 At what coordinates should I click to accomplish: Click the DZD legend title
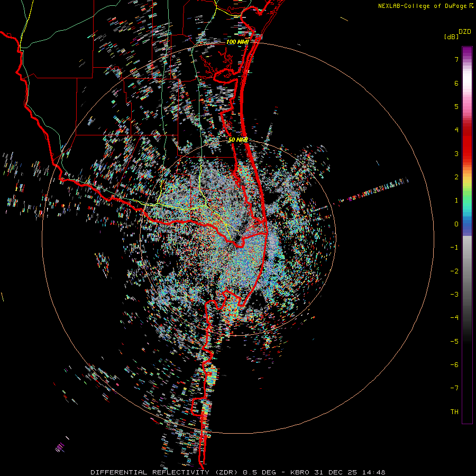tap(465, 32)
